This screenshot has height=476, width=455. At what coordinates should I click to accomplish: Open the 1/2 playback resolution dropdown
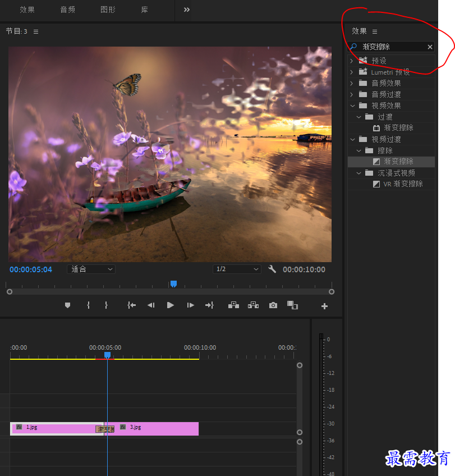tap(237, 269)
